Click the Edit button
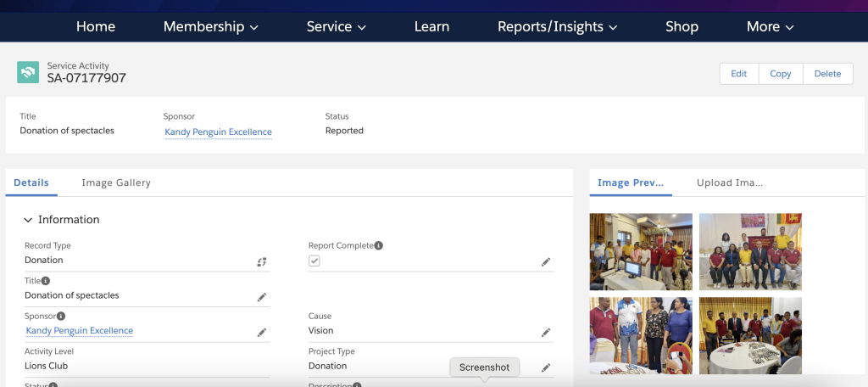Viewport: 868px width, 387px height. (x=739, y=74)
